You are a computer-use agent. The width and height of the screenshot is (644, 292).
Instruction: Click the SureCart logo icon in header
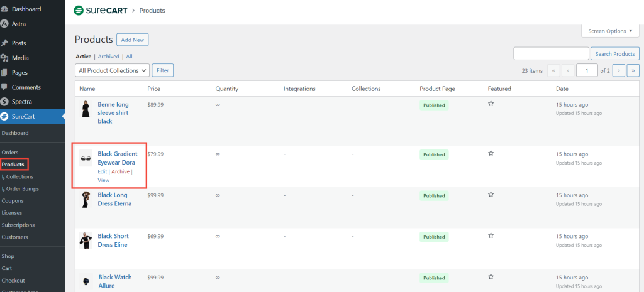(x=79, y=11)
